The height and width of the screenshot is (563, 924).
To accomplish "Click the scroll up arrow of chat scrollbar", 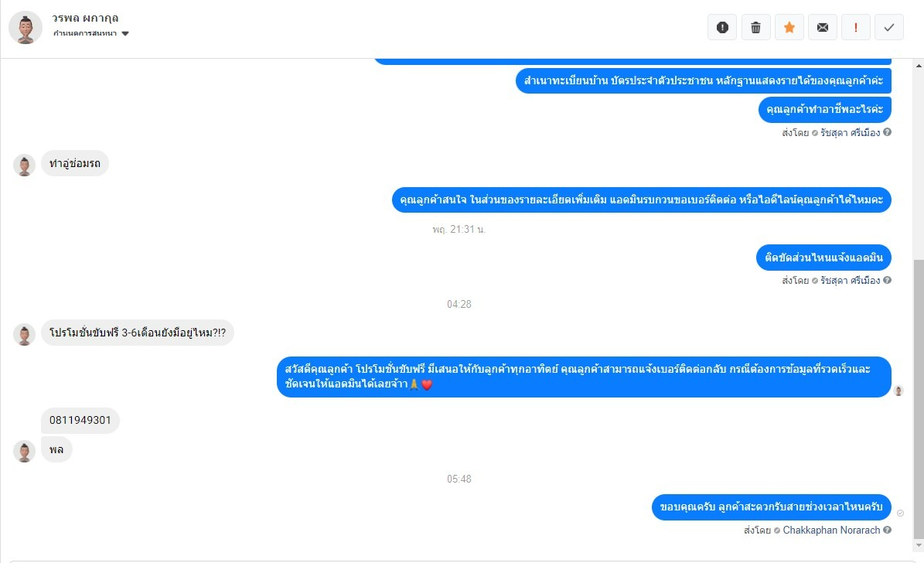I will 919,63.
